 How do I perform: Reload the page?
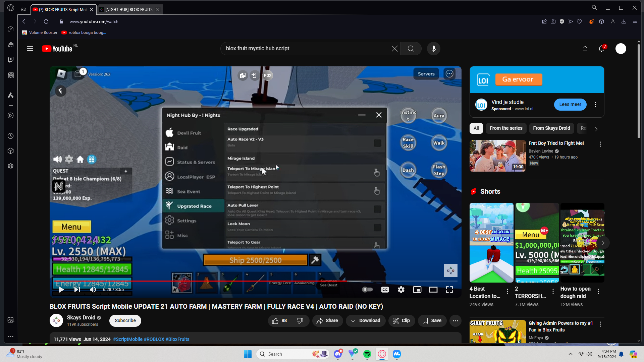coord(46,21)
